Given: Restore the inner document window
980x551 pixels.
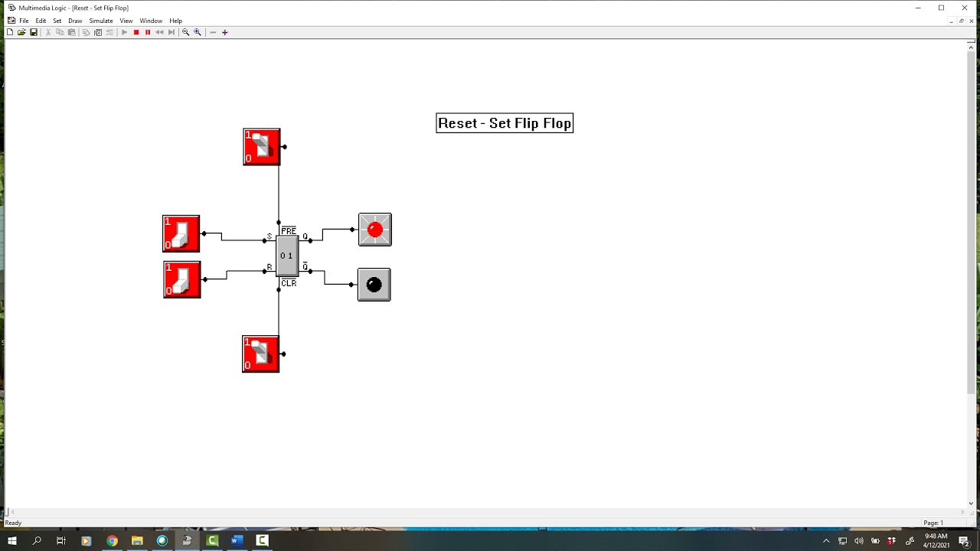Looking at the screenshot, I should (962, 21).
